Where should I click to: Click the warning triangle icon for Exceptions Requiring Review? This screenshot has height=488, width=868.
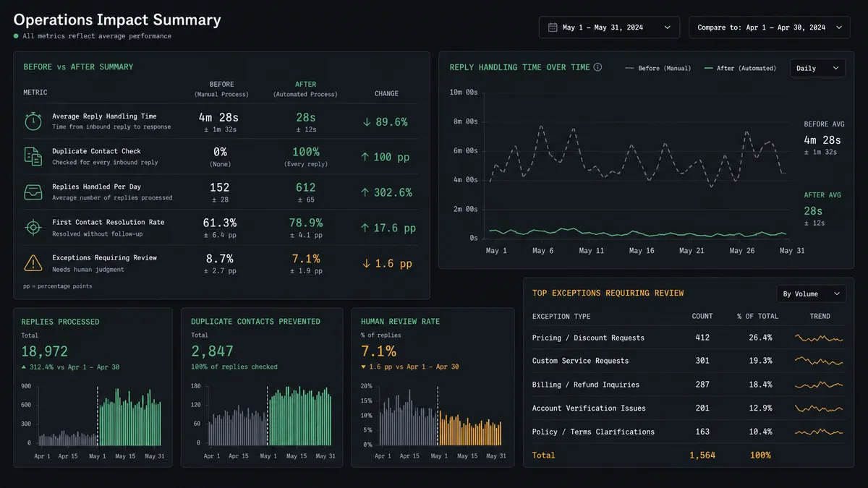pyautogui.click(x=33, y=262)
